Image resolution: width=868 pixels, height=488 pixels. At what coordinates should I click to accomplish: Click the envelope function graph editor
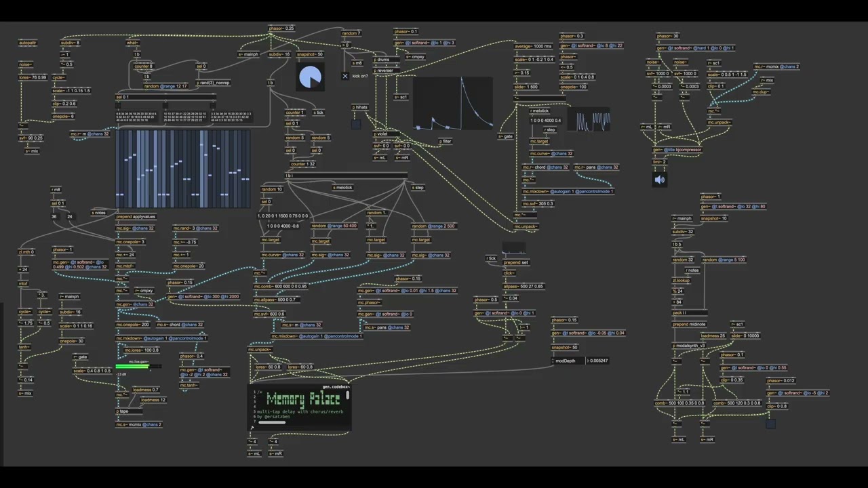coord(453,104)
